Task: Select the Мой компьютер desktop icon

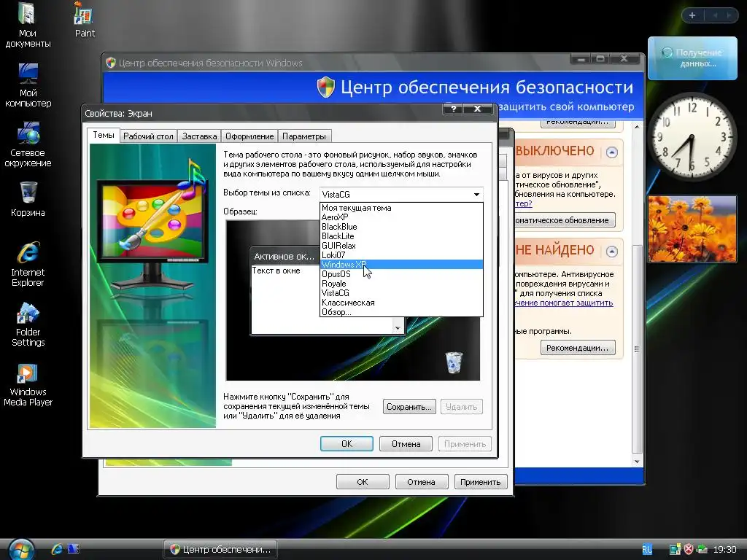Action: click(x=28, y=85)
